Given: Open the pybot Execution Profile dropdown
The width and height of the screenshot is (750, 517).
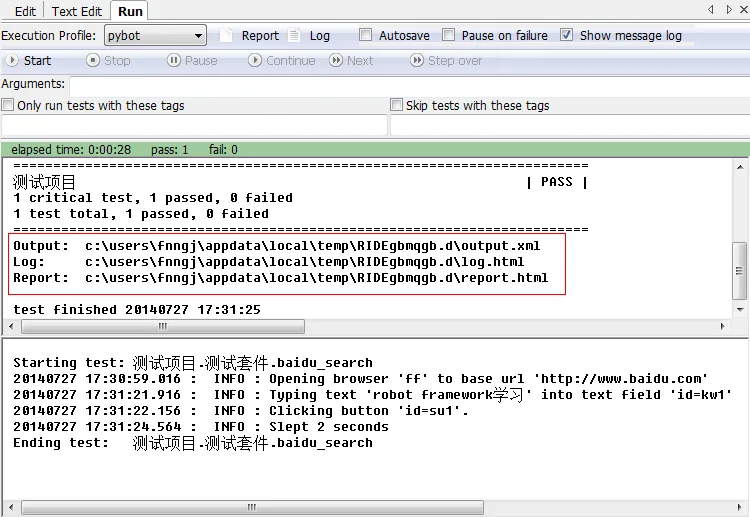Looking at the screenshot, I should coord(155,35).
